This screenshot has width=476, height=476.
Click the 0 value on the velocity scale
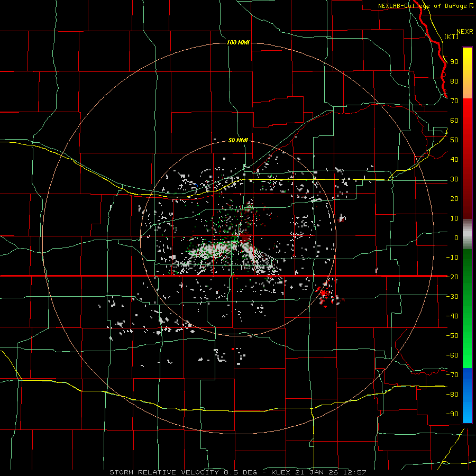click(x=456, y=237)
